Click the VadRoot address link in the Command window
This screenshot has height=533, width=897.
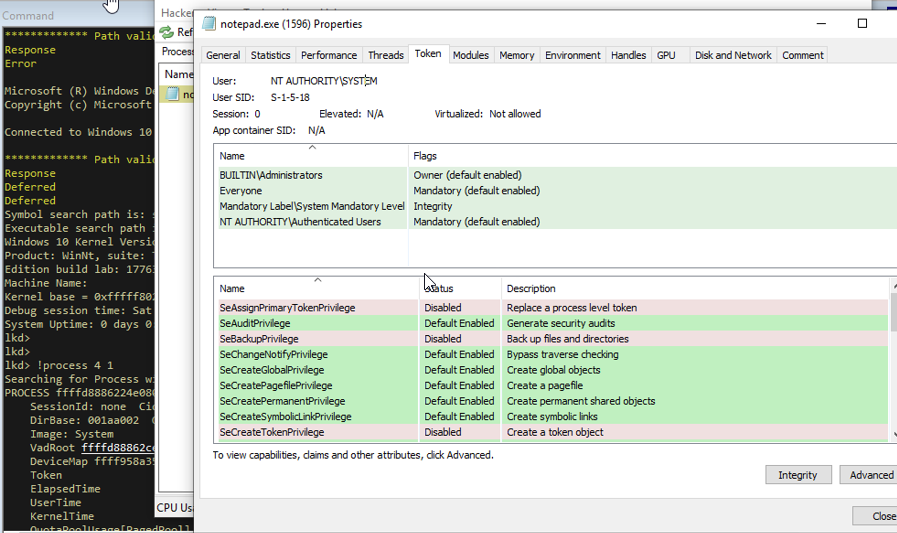118,448
